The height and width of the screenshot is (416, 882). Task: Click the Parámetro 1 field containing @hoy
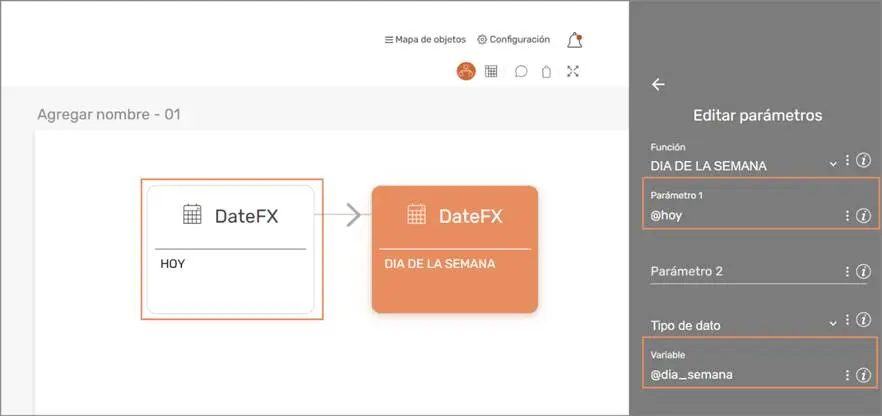coord(740,215)
